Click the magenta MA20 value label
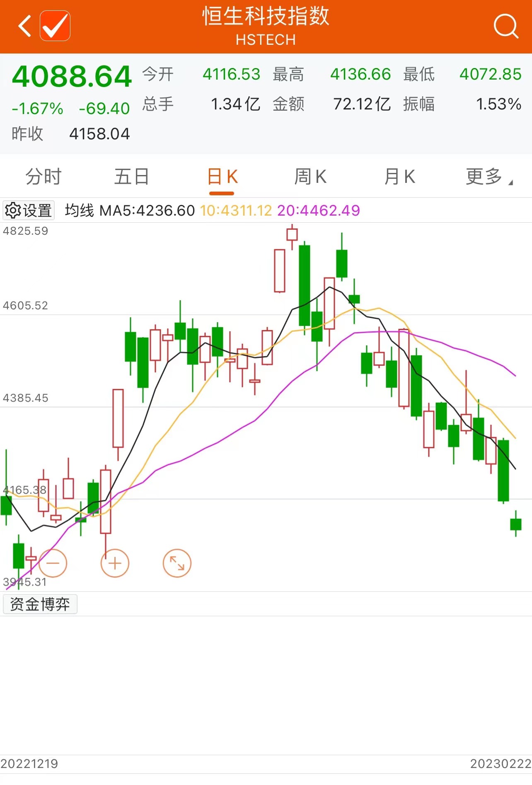Viewport: 532px width, 785px height. pyautogui.click(x=319, y=211)
